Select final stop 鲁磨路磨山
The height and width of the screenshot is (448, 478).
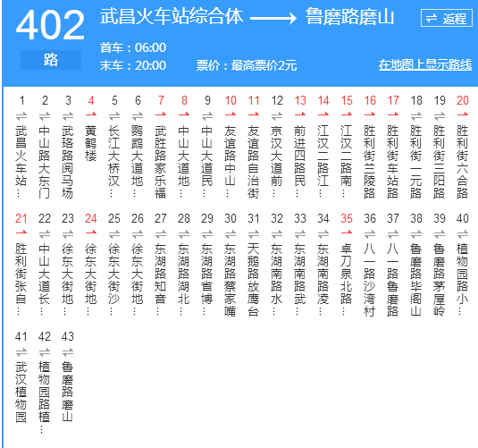pyautogui.click(x=68, y=393)
